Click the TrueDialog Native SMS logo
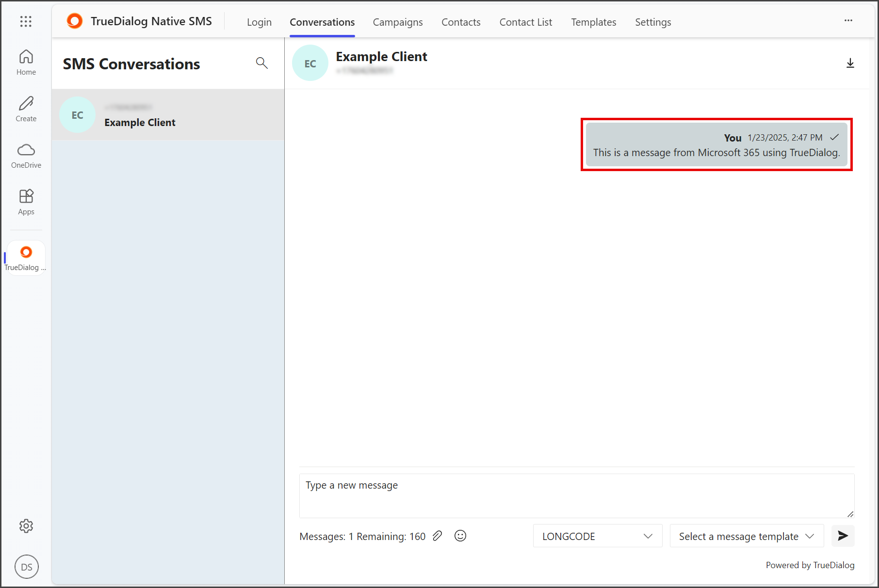This screenshot has width=879, height=588. (x=75, y=21)
